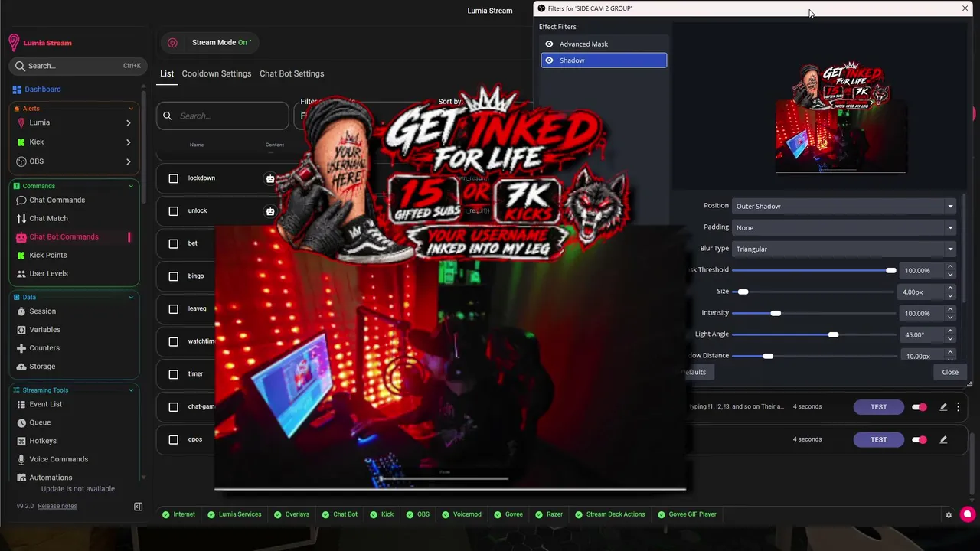Open User Levels via its people icon
Viewport: 980px width, 551px height.
(x=21, y=274)
